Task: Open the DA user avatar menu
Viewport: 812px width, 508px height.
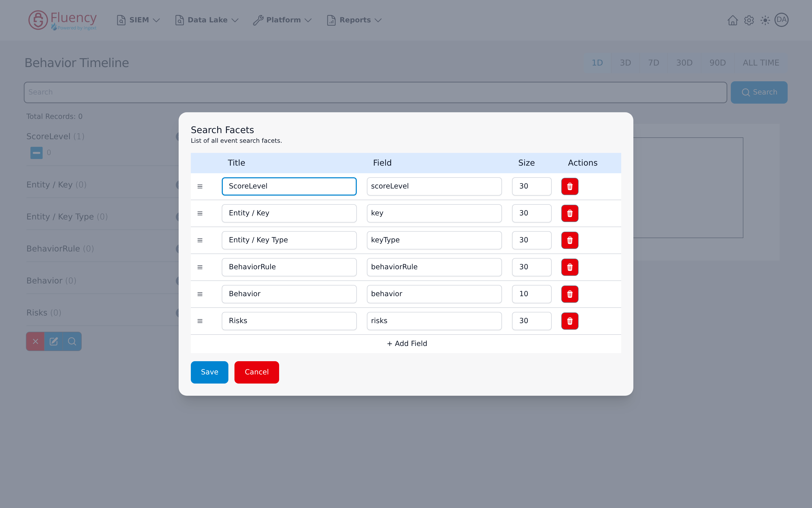Action: [782, 20]
